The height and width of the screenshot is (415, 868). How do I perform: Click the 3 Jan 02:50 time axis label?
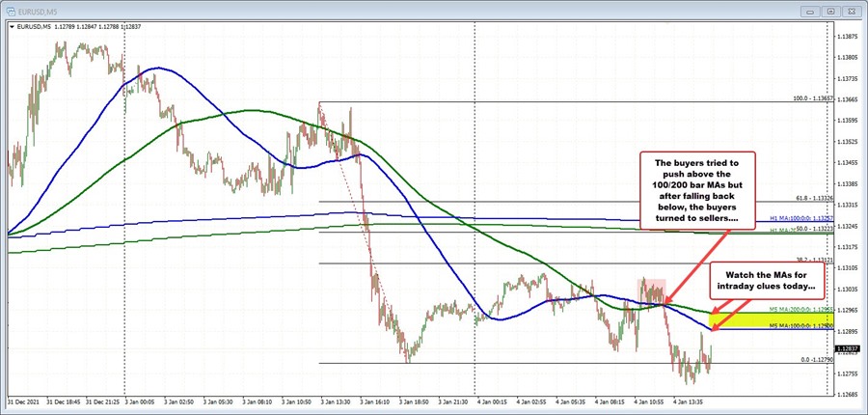point(180,404)
